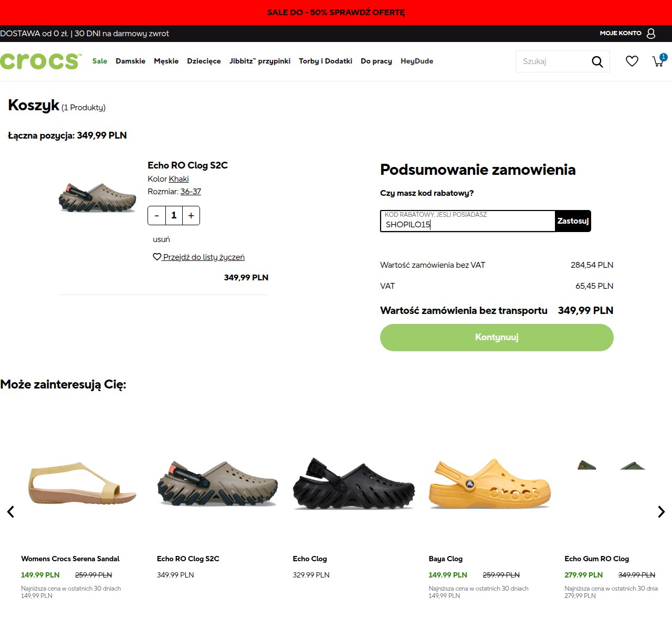
Task: Open the wishlist heart icon in header
Action: coord(632,61)
